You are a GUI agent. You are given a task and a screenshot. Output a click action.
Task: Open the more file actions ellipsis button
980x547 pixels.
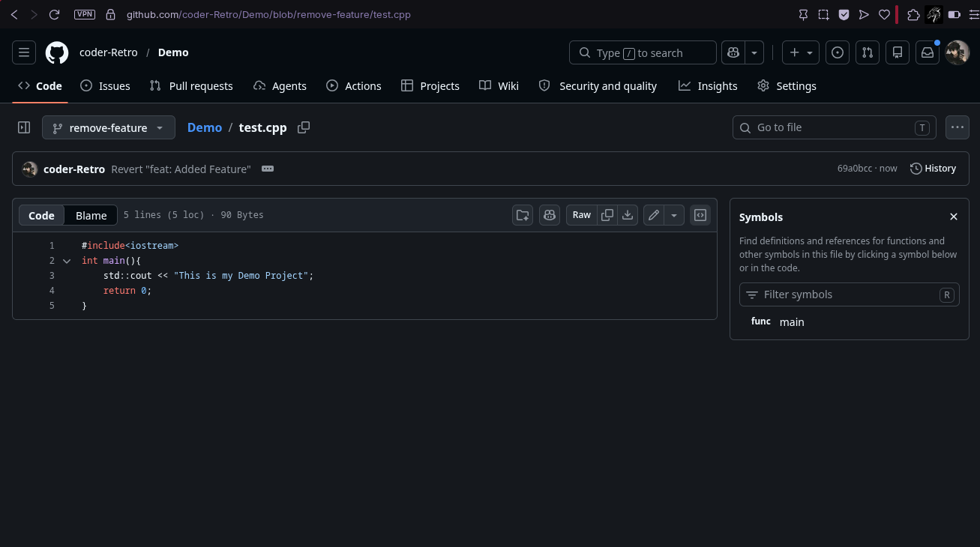click(x=958, y=127)
